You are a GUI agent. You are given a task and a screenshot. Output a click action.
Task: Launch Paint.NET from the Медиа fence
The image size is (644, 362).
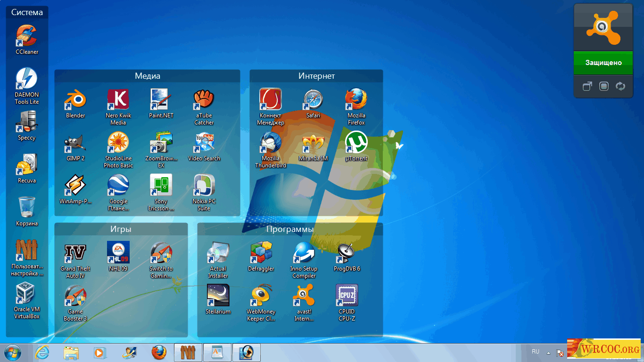point(161,104)
